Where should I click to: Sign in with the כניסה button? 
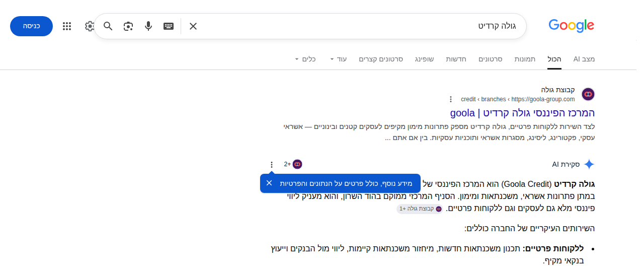pyautogui.click(x=31, y=26)
